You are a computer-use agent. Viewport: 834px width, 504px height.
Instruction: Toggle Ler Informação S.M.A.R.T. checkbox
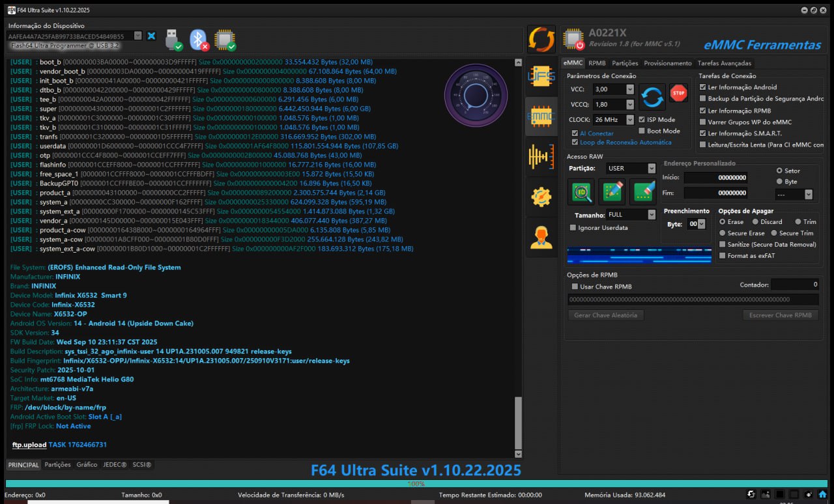(x=702, y=133)
